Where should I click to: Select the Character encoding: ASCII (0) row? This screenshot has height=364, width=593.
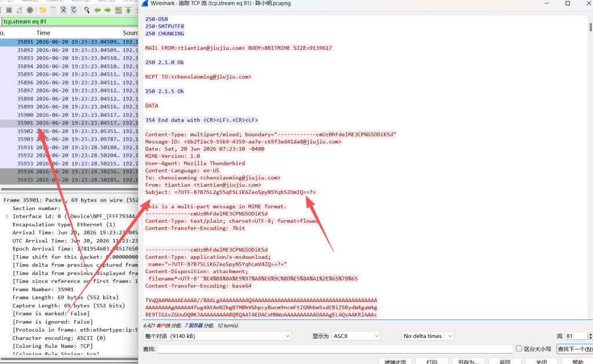point(59,339)
